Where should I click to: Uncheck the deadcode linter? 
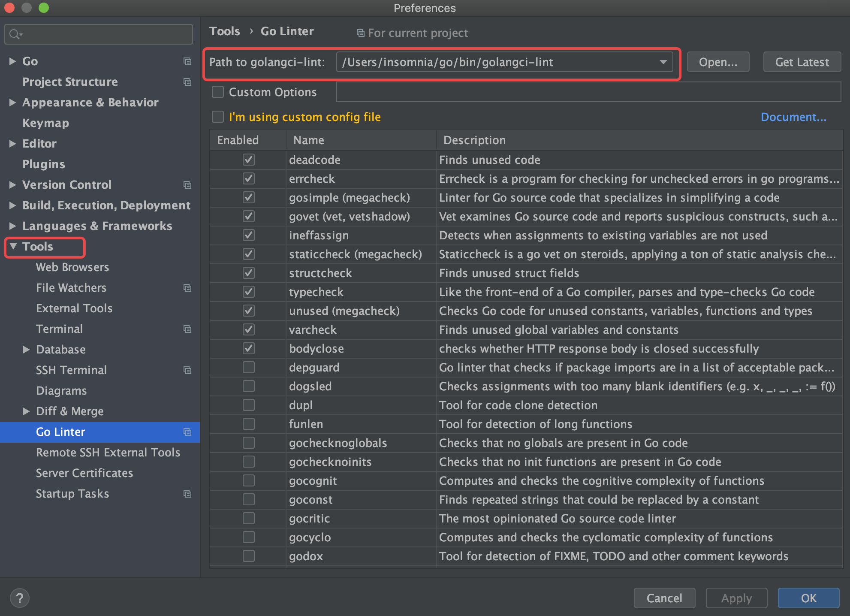[248, 160]
